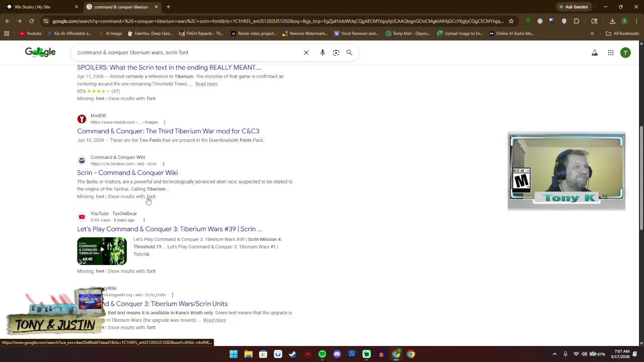Open File Explorer from taskbar
The height and width of the screenshot is (362, 644).
248,354
